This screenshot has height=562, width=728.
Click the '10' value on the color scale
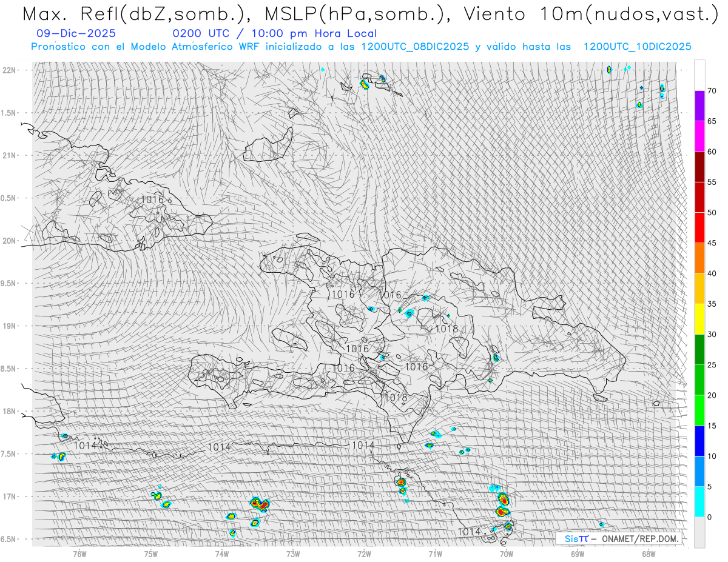coord(712,457)
